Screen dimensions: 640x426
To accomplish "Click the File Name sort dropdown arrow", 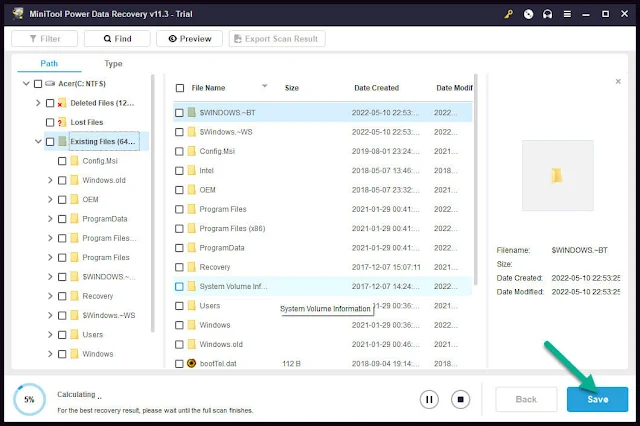I will pos(264,86).
